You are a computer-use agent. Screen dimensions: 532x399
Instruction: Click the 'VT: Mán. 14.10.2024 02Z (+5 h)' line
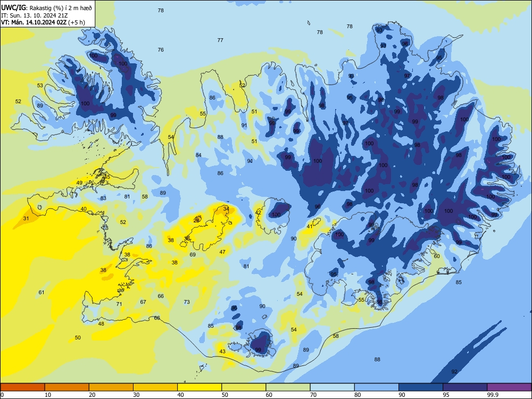(43, 22)
